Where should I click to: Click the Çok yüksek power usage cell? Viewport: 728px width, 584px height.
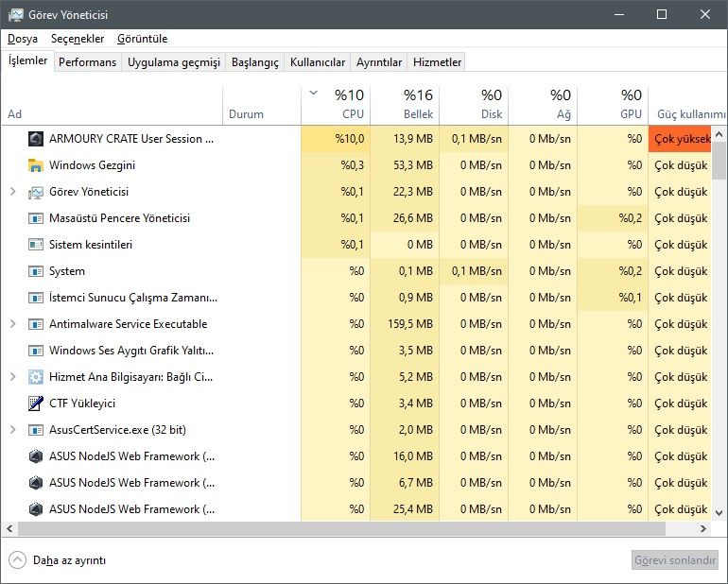coord(680,139)
